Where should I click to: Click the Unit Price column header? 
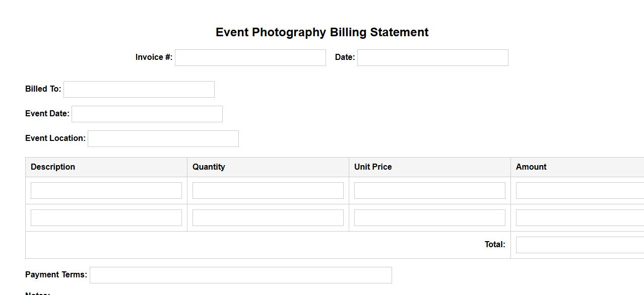[373, 167]
